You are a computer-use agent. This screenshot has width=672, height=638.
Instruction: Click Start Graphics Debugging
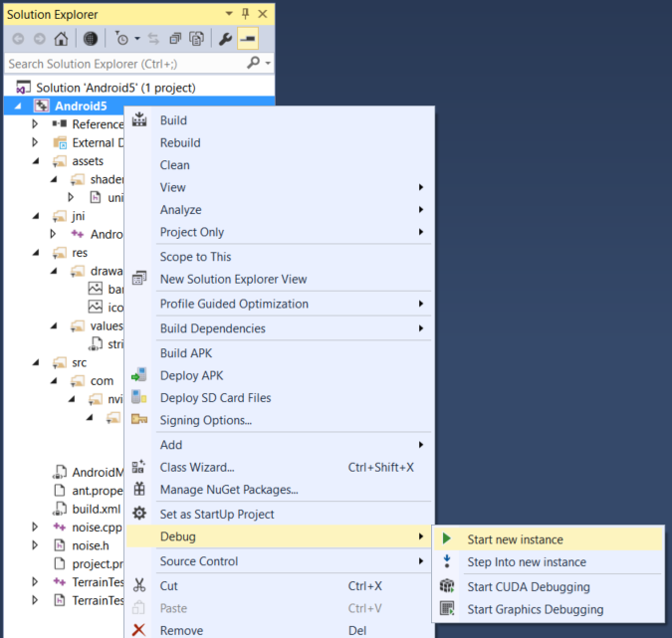coord(549,609)
